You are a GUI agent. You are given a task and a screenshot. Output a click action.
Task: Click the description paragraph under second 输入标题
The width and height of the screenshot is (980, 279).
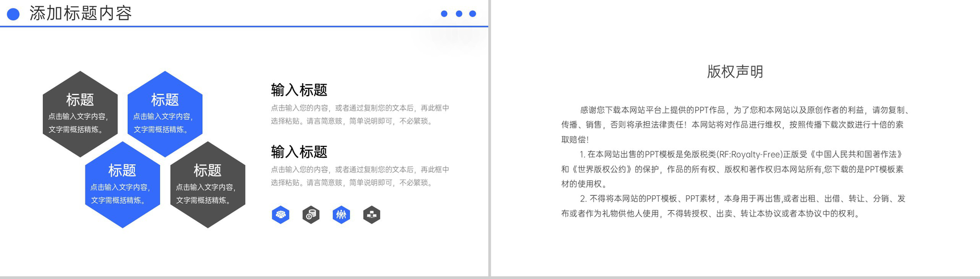pos(360,176)
